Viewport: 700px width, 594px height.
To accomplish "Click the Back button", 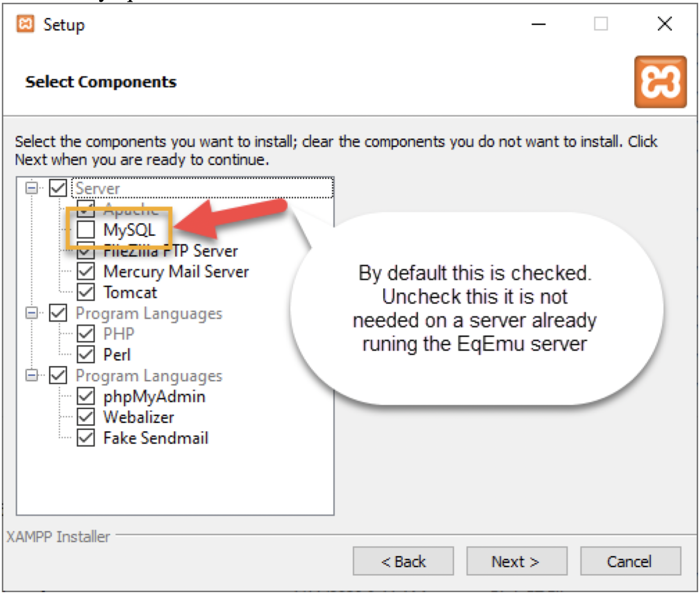I will (403, 561).
